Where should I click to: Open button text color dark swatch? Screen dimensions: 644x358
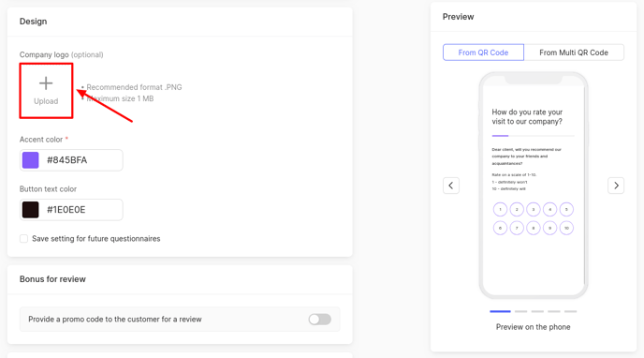click(x=30, y=210)
